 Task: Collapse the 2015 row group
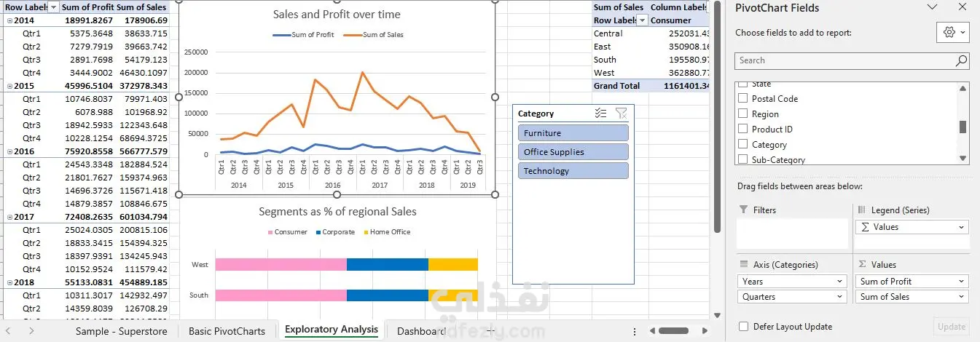[x=8, y=86]
